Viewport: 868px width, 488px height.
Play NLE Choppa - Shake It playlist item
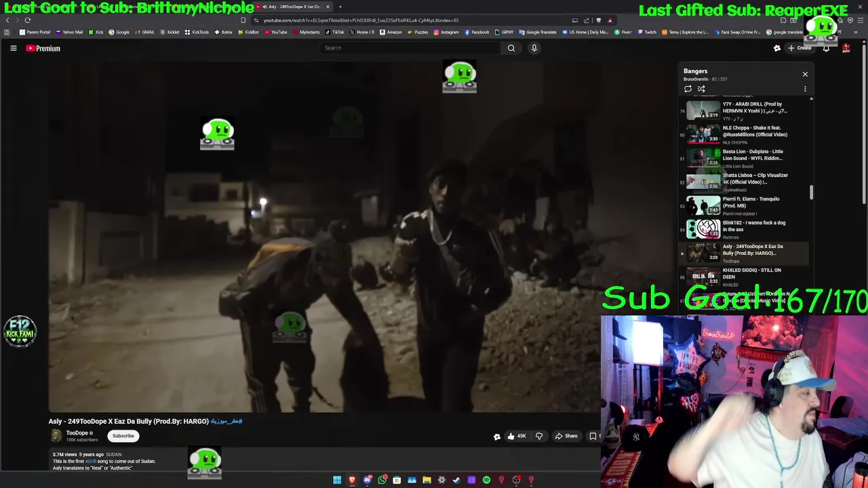coord(744,134)
